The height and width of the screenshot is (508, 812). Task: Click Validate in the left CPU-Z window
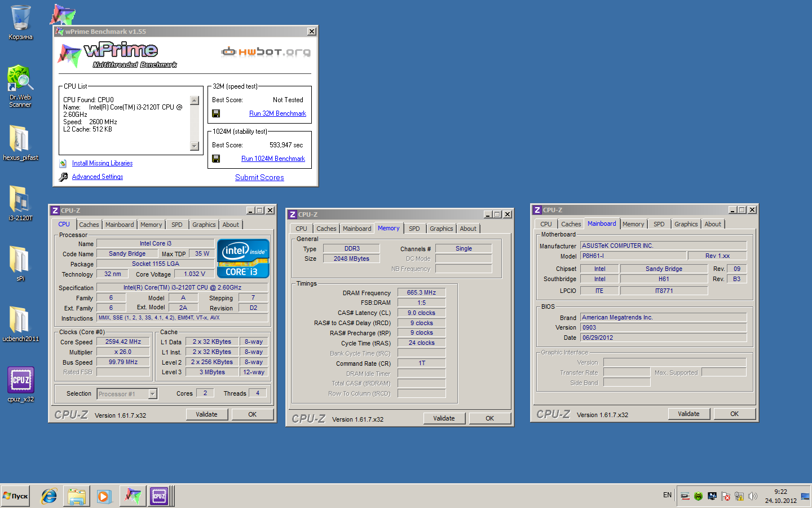tap(206, 414)
